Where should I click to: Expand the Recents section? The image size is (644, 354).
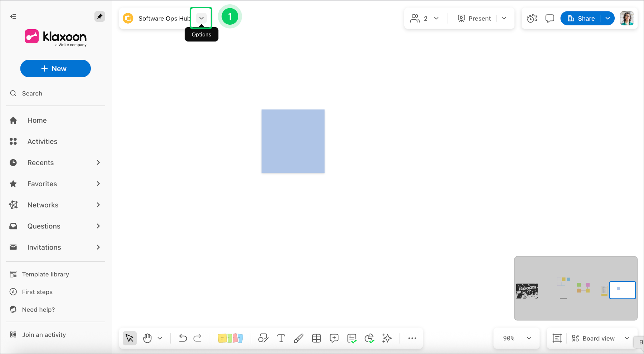click(98, 162)
